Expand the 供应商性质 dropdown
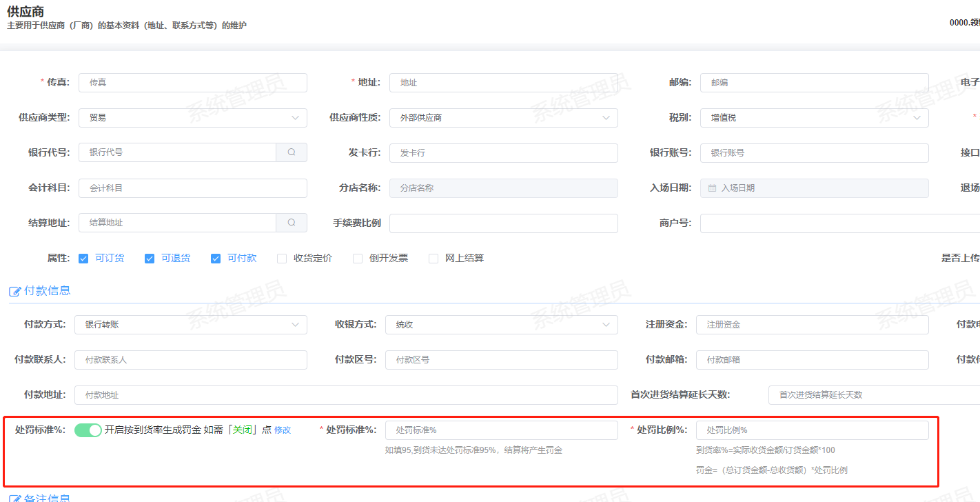Image resolution: width=980 pixels, height=502 pixels. (503, 118)
